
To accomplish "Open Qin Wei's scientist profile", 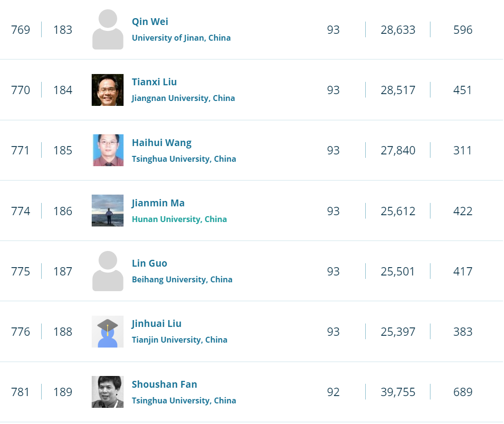I will pos(150,22).
